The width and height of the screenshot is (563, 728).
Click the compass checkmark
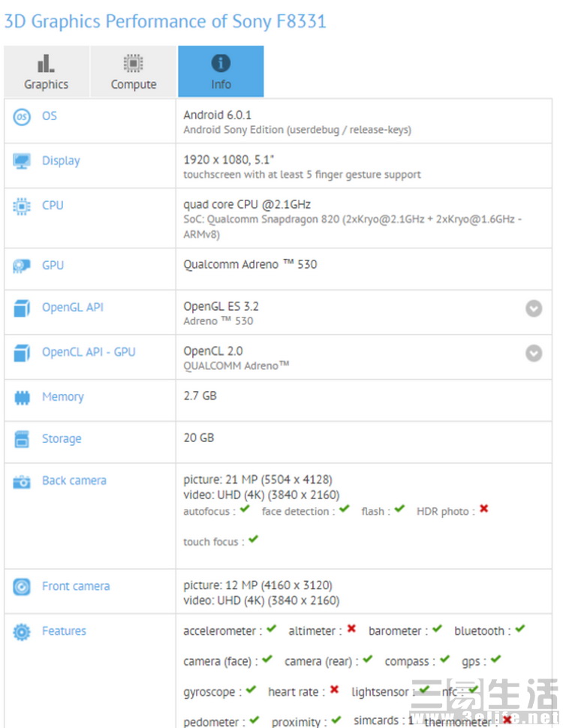[444, 659]
